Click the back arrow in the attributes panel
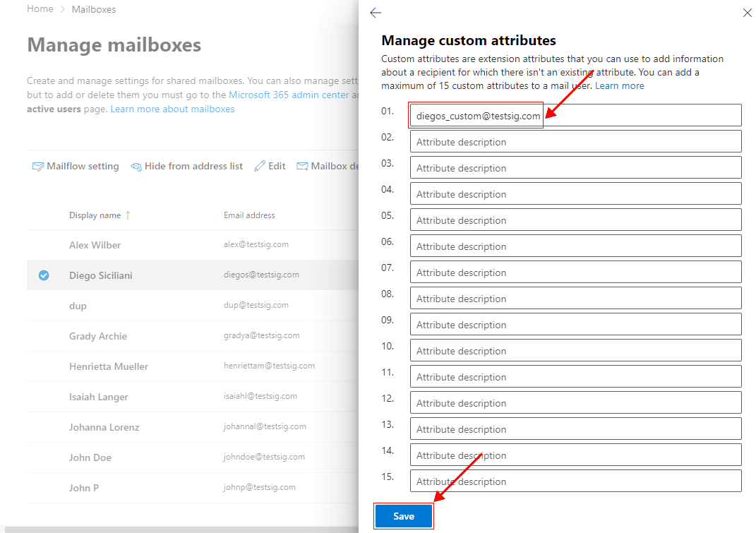 376,13
